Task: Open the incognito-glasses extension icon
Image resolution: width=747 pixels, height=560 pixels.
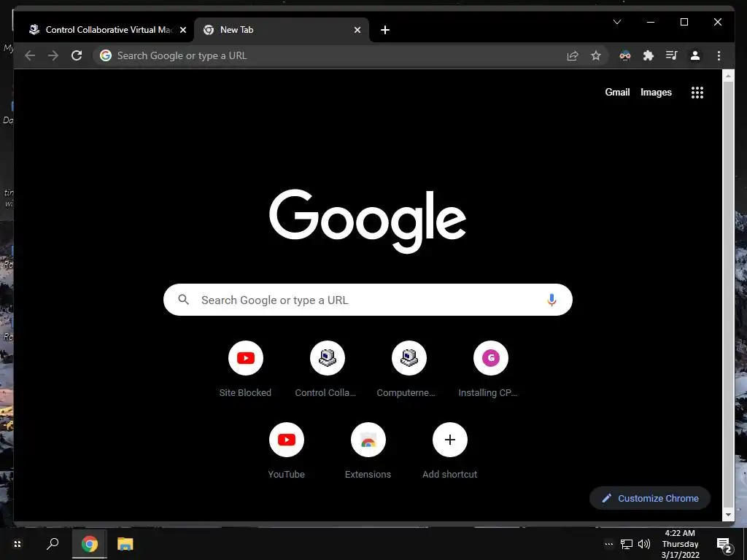Action: pyautogui.click(x=625, y=55)
